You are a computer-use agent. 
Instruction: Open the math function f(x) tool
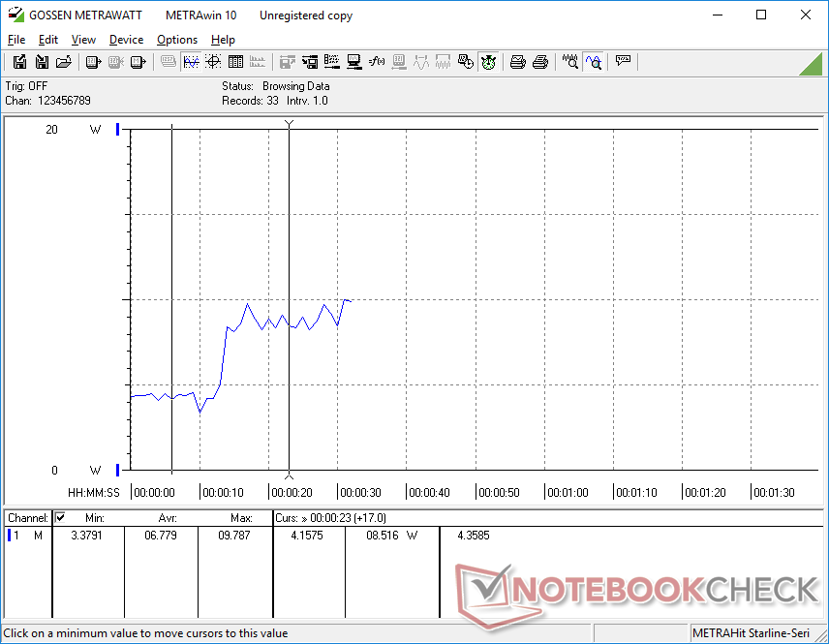(377, 62)
